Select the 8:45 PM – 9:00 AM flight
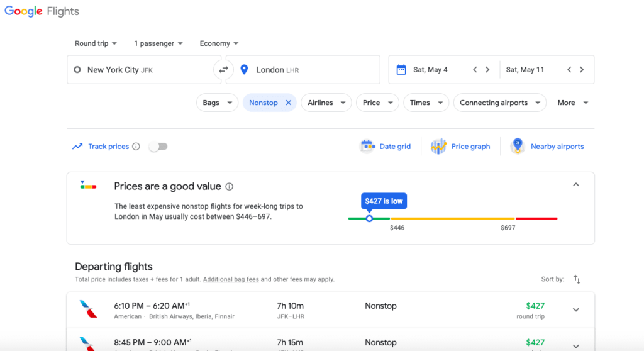Screen dimensions: 644x351 pyautogui.click(x=331, y=340)
